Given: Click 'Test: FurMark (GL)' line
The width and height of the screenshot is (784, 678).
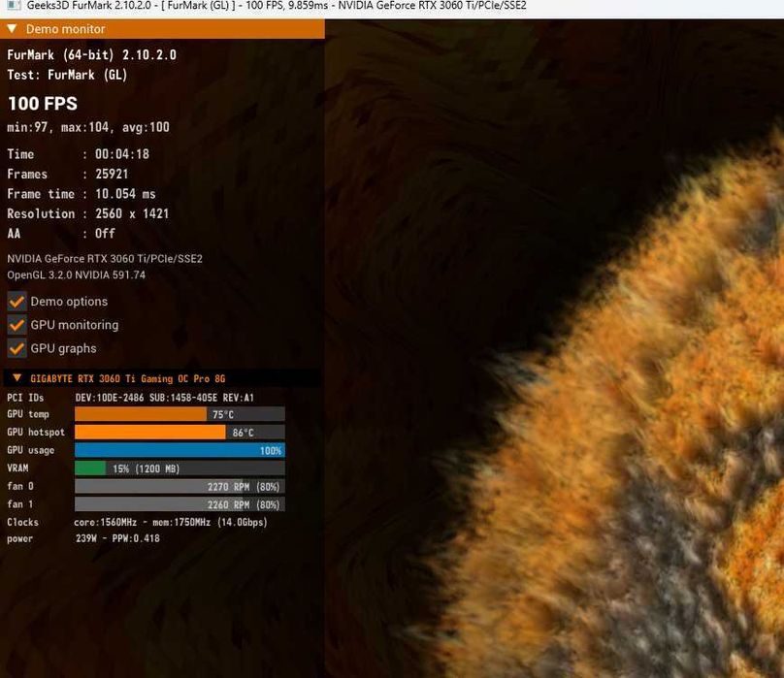Looking at the screenshot, I should (x=67, y=75).
